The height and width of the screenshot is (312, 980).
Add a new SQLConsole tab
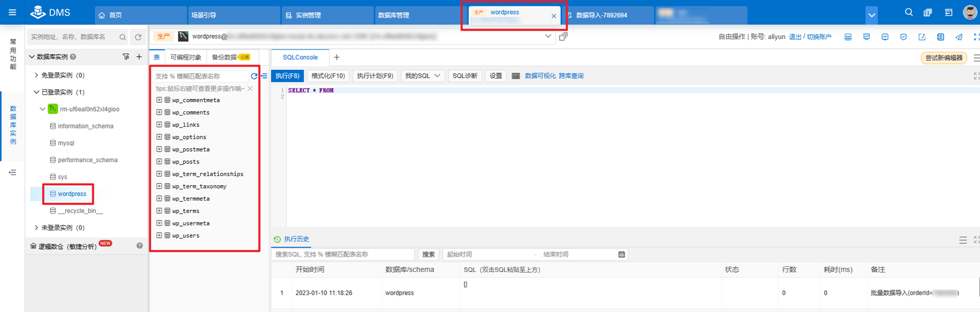coord(337,57)
